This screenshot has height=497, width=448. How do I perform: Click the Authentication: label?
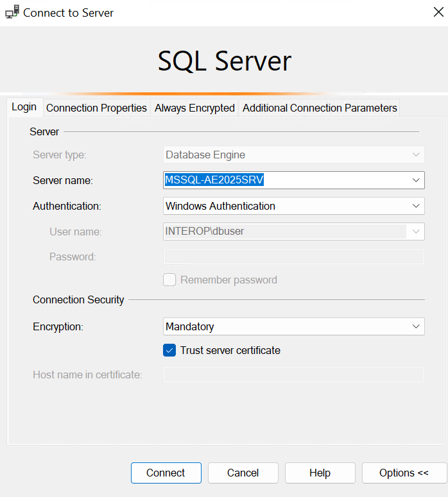pos(67,206)
